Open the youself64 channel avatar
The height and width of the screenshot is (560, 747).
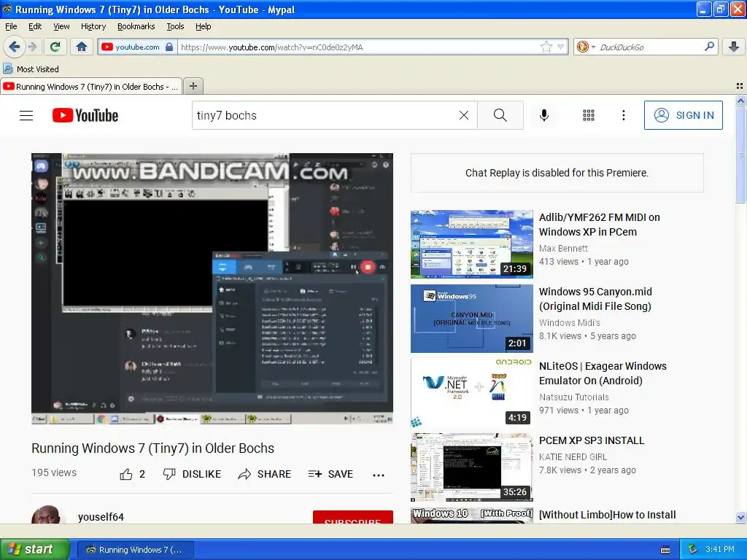coord(47,515)
